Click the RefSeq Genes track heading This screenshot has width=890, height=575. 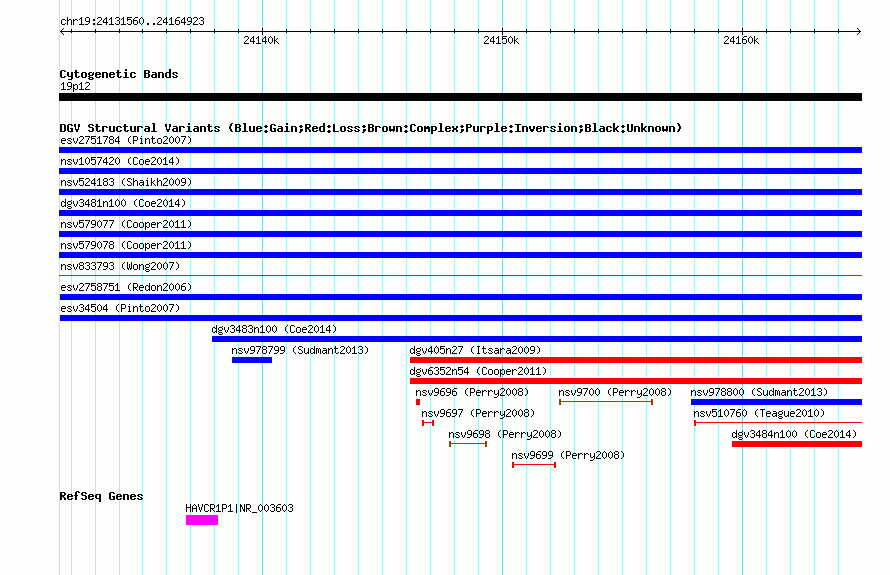[101, 496]
